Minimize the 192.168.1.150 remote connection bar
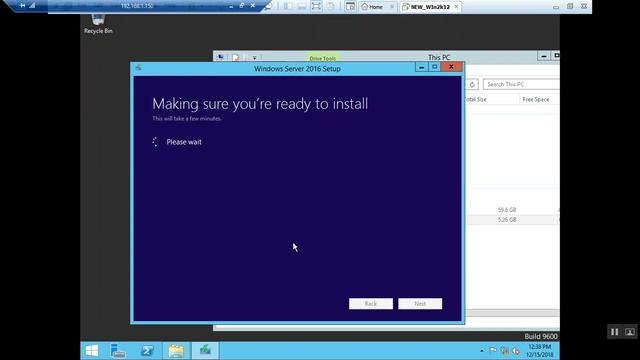This screenshot has height=360, width=640. [231, 6]
